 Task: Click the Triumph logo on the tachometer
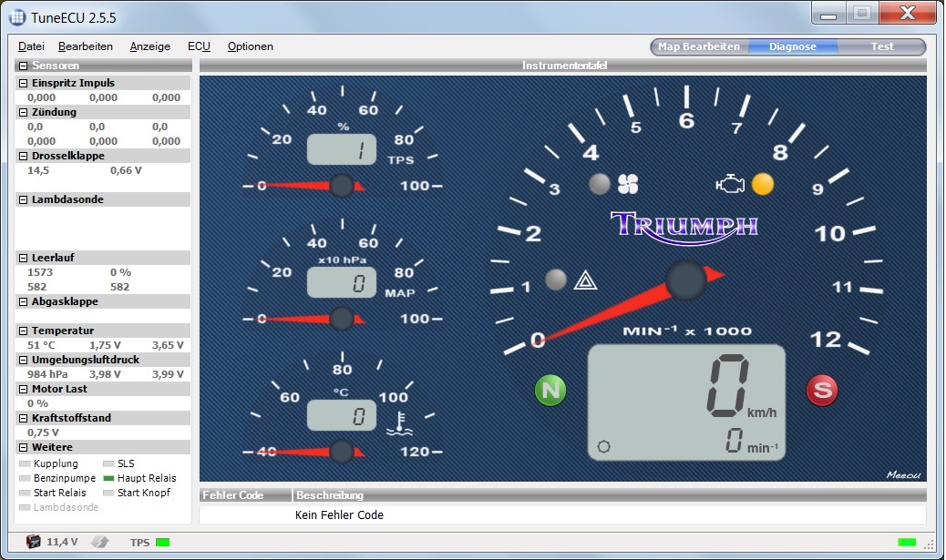point(684,228)
